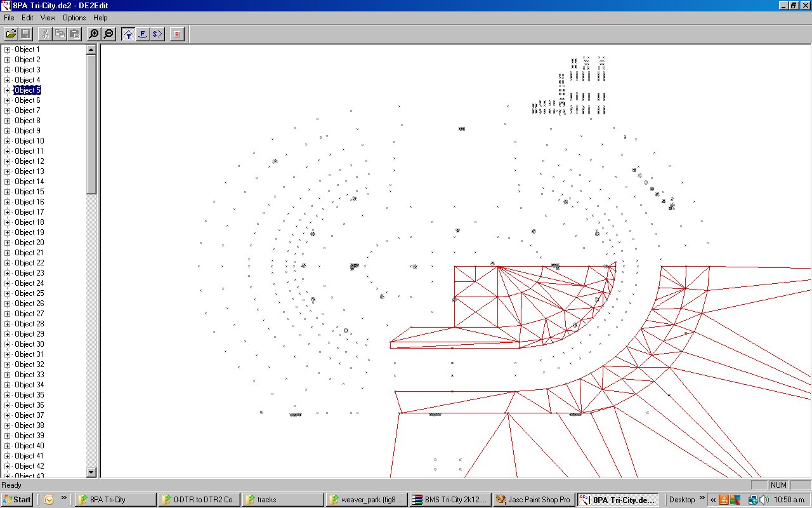Viewport: 812px width, 508px height.
Task: Select Object 2 in the tree
Action: tap(27, 60)
